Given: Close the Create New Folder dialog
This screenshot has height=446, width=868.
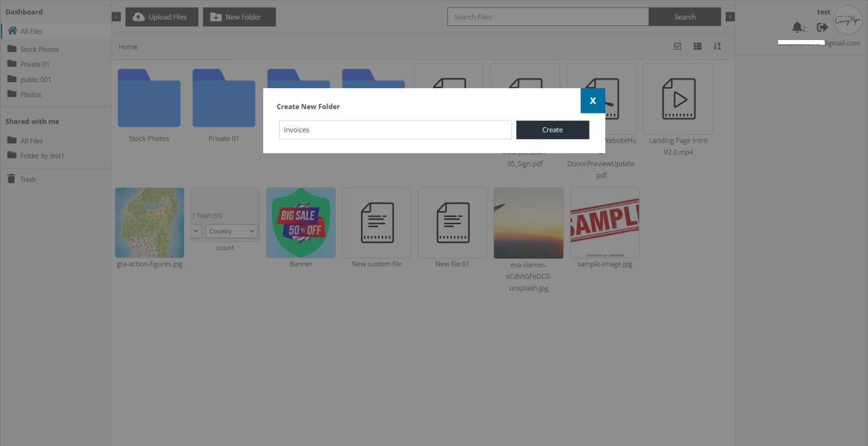Looking at the screenshot, I should pyautogui.click(x=593, y=101).
